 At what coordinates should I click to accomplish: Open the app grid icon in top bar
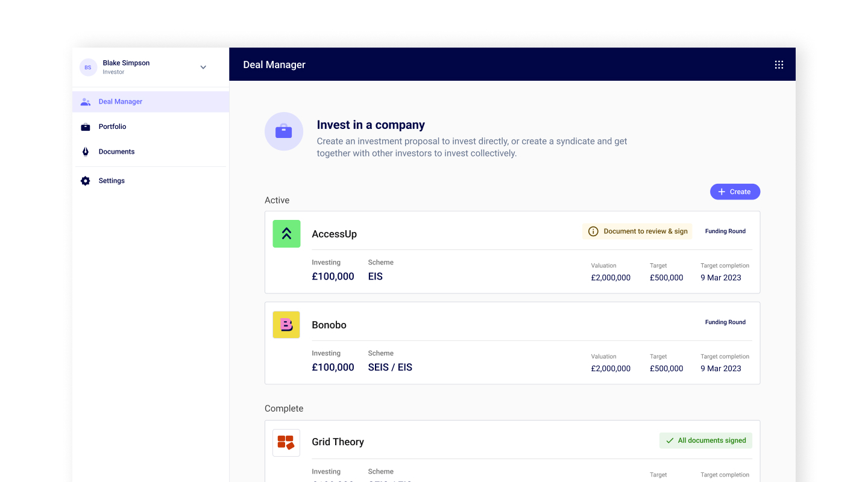(779, 64)
